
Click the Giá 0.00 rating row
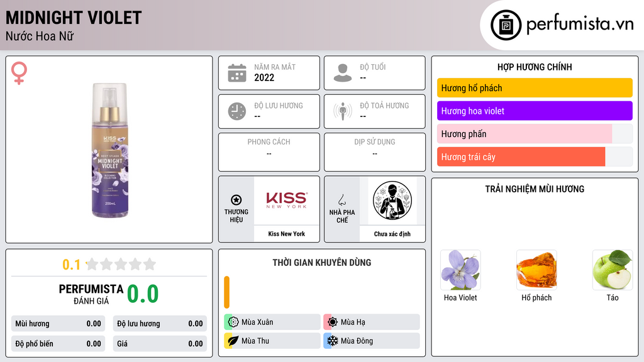160,344
